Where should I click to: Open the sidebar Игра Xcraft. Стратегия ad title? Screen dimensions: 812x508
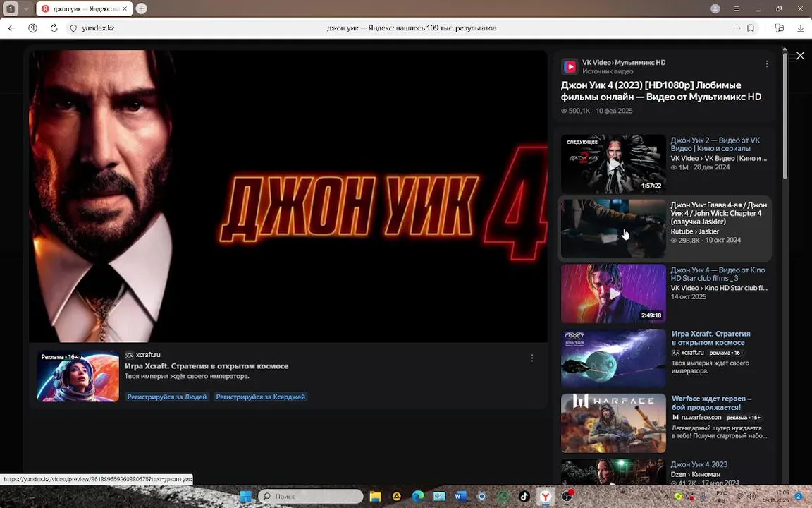pos(710,338)
